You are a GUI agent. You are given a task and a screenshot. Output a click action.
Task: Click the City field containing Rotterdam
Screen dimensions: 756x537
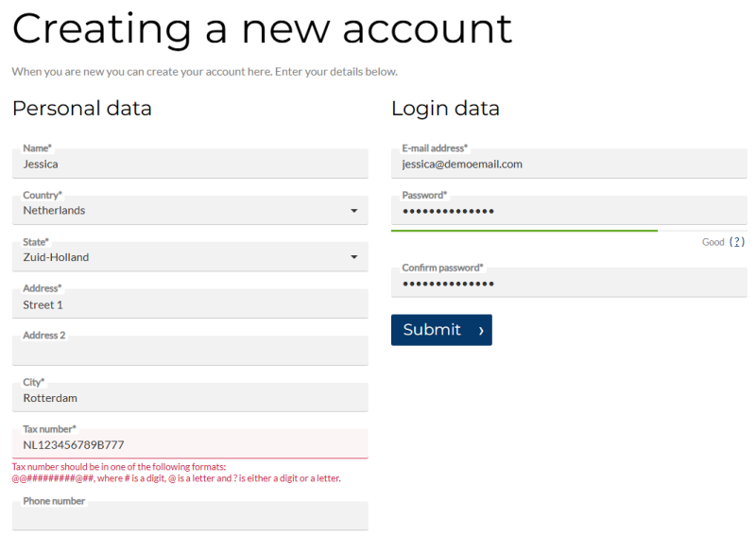tap(189, 398)
